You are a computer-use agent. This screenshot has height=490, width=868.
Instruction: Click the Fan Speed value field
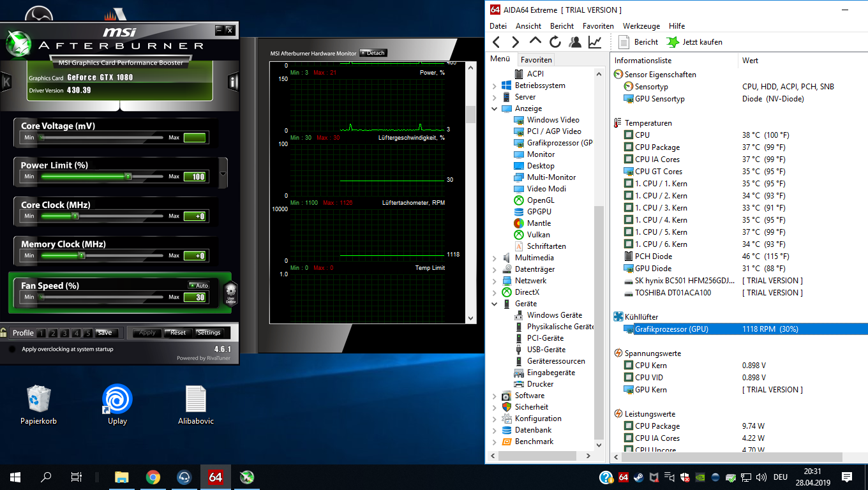pos(195,297)
